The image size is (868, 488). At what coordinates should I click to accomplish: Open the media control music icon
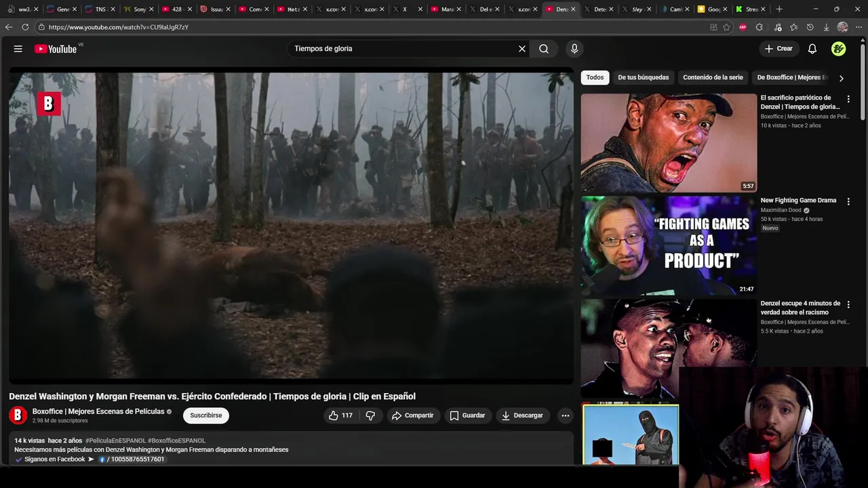[x=778, y=27]
